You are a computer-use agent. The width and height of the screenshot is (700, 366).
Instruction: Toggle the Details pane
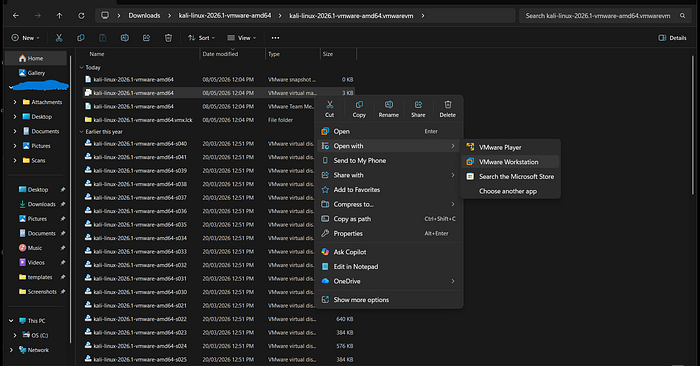pos(672,38)
